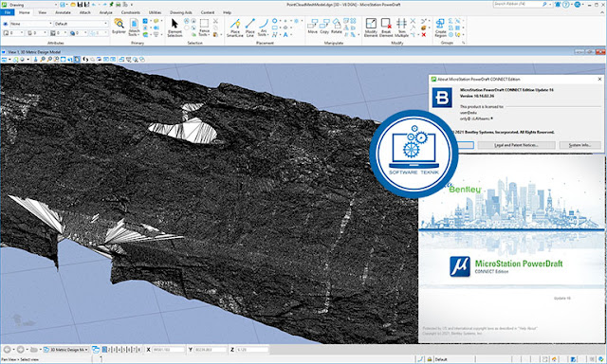607x364 pixels.
Task: Click Zoom Out on the view toolbar
Action: (x=49, y=59)
